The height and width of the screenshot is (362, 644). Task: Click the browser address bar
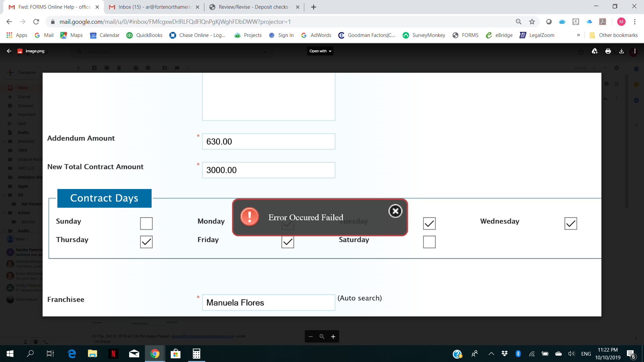(x=282, y=22)
